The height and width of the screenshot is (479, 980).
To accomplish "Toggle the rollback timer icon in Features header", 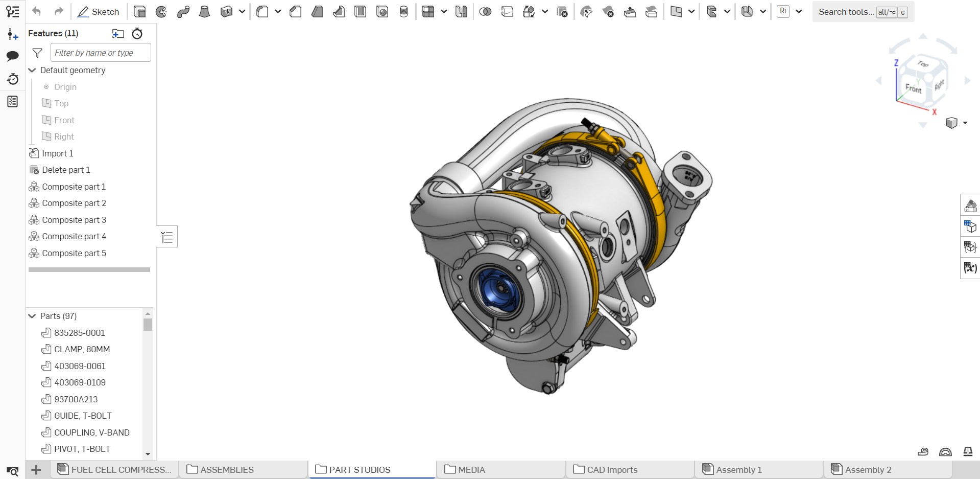I will pos(137,34).
